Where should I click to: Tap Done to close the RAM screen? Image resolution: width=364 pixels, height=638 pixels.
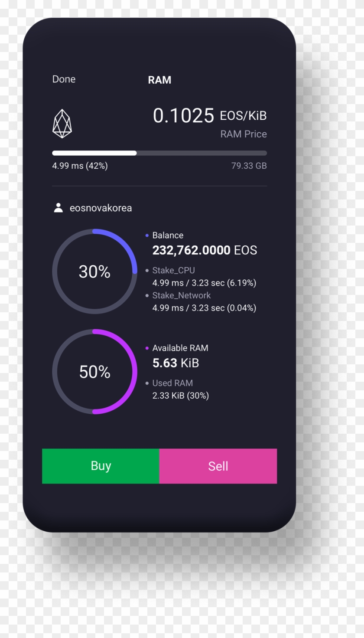(x=64, y=79)
